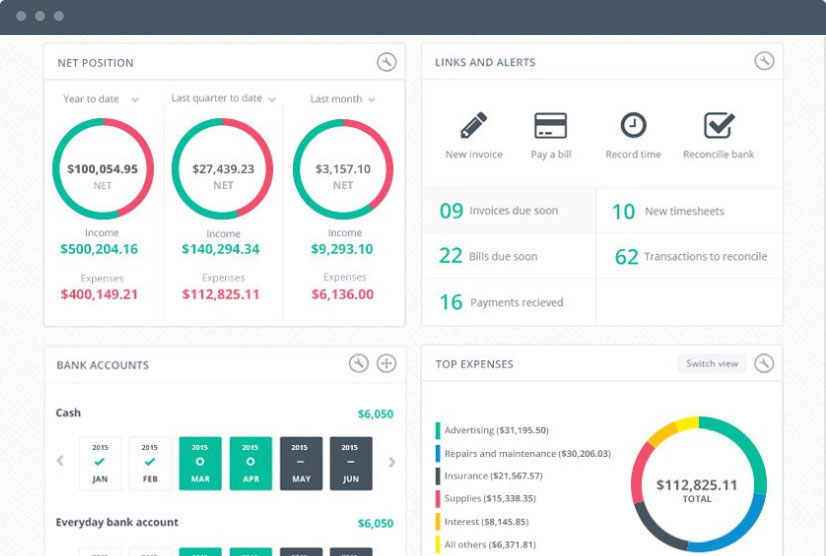Open Top Expenses wrench settings
This screenshot has width=826, height=556.
click(x=764, y=363)
